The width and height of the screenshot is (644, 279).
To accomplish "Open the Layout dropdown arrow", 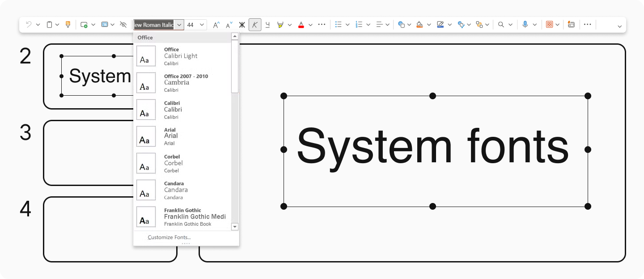I will click(x=113, y=25).
